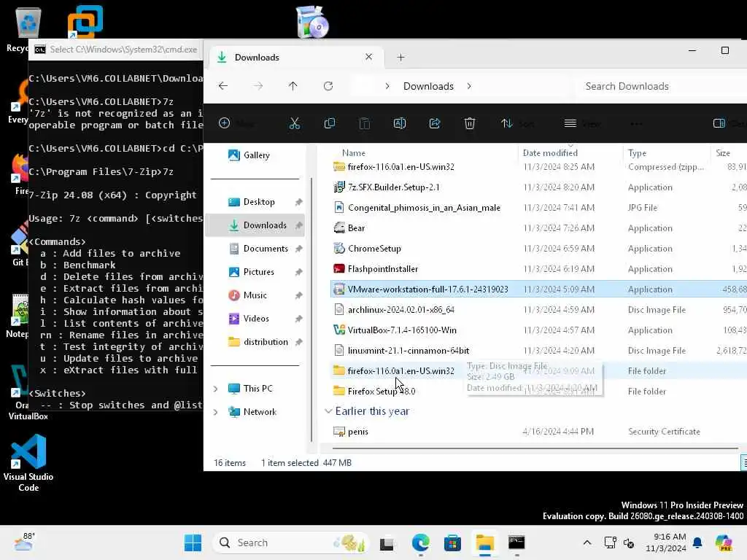The image size is (747, 560).
Task: Select This PC in navigation pane
Action: pos(258,389)
